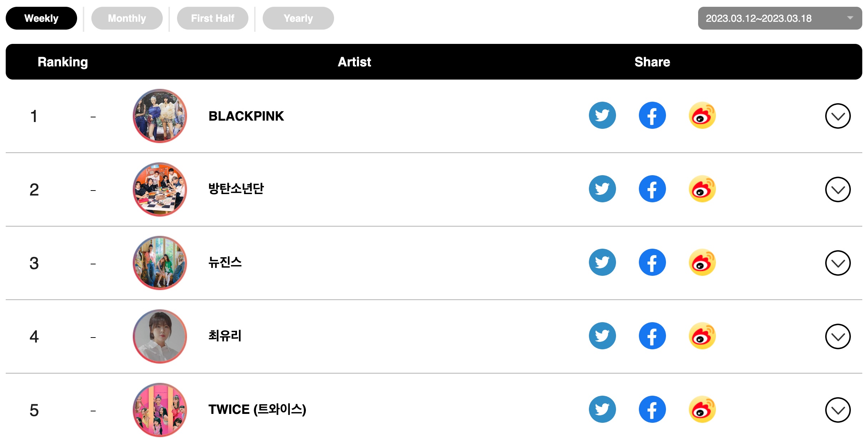Share TWICE on Facebook
Viewport: 868px width, 446px height.
pyautogui.click(x=652, y=410)
